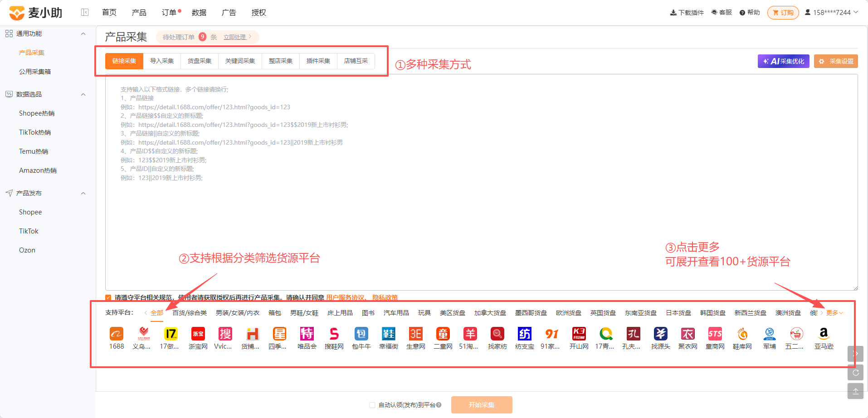Collapse the 数据选品 sidebar section

point(83,94)
